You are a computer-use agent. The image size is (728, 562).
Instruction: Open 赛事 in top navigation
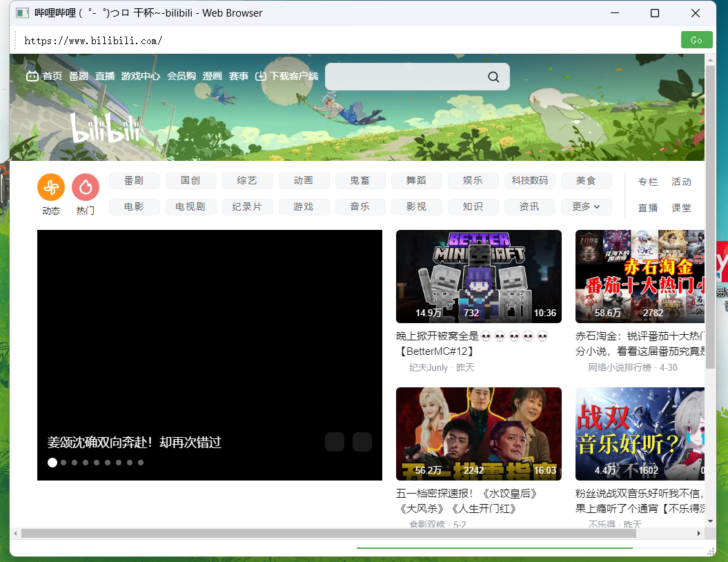[239, 76]
